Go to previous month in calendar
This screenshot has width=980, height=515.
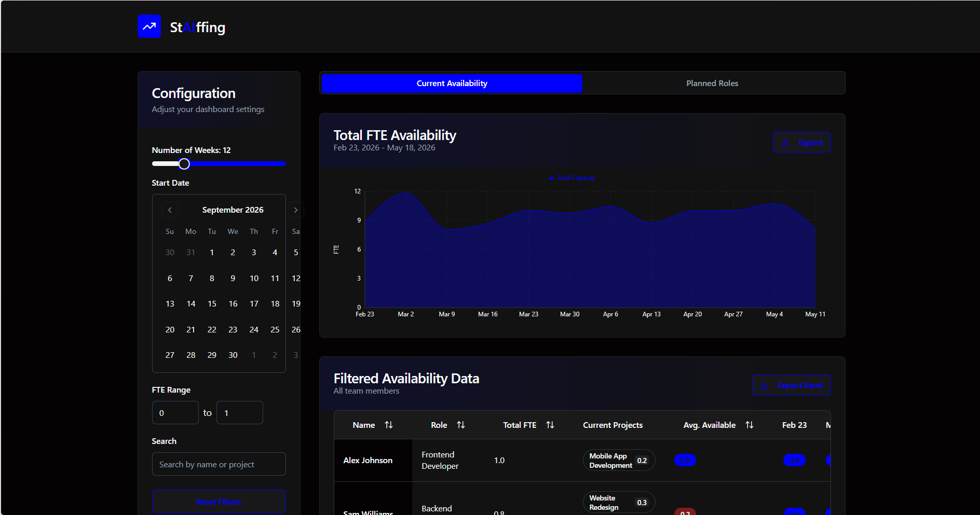coord(170,210)
